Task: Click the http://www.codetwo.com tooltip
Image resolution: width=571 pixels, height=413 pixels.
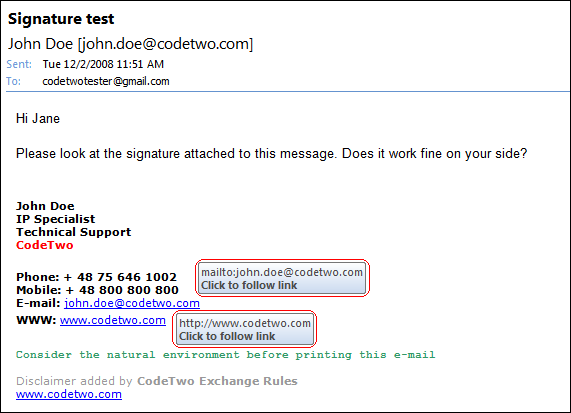Action: click(245, 329)
